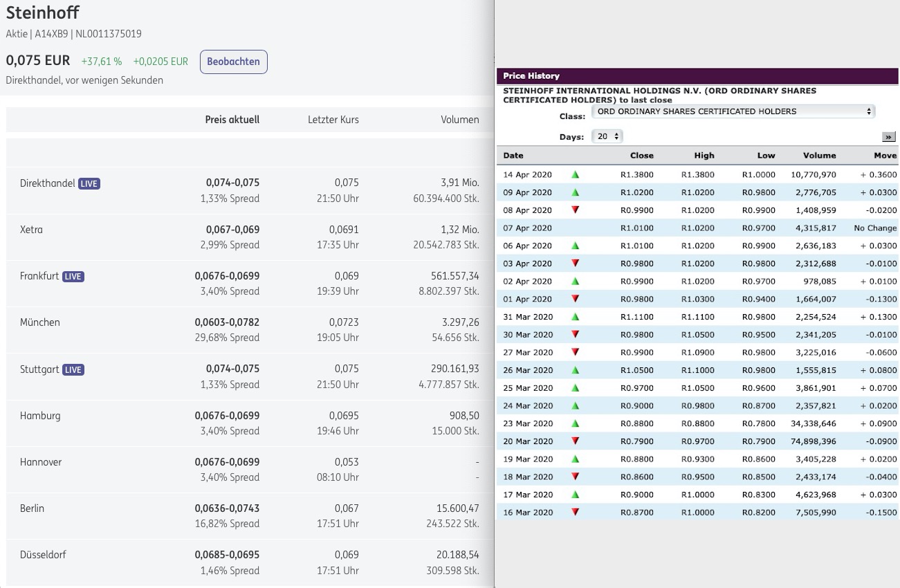This screenshot has height=588, width=900.
Task: Click the red down arrow for 16 Mar 2020
Action: click(575, 513)
